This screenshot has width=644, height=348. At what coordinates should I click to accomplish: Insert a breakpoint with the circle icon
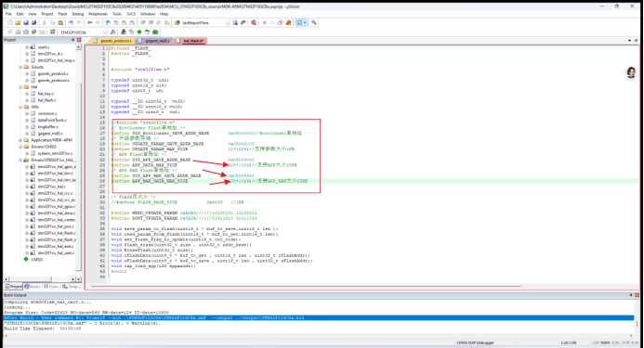[264, 22]
